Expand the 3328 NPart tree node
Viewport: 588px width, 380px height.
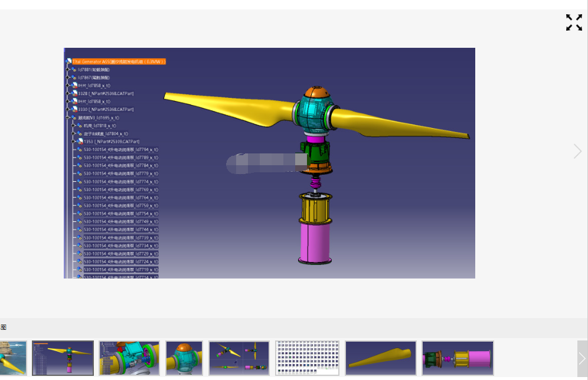coord(68,93)
